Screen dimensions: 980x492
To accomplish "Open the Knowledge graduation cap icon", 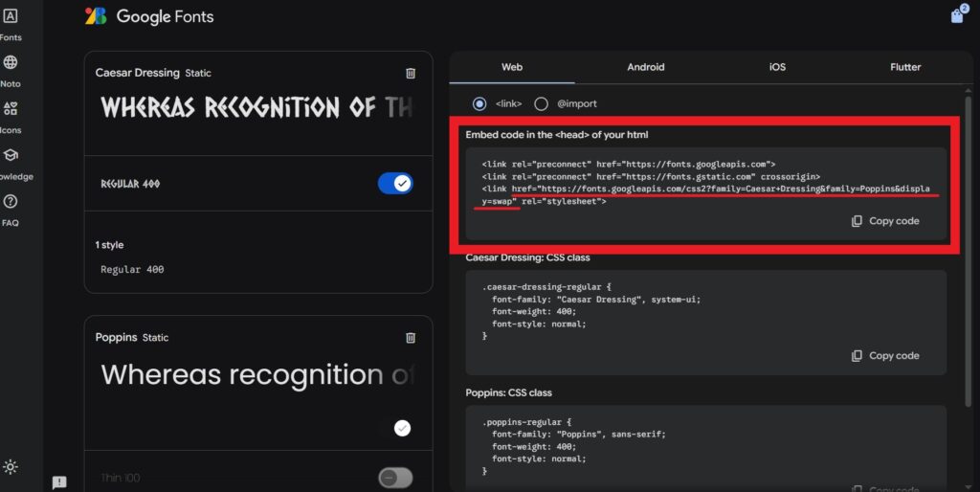I will (10, 155).
